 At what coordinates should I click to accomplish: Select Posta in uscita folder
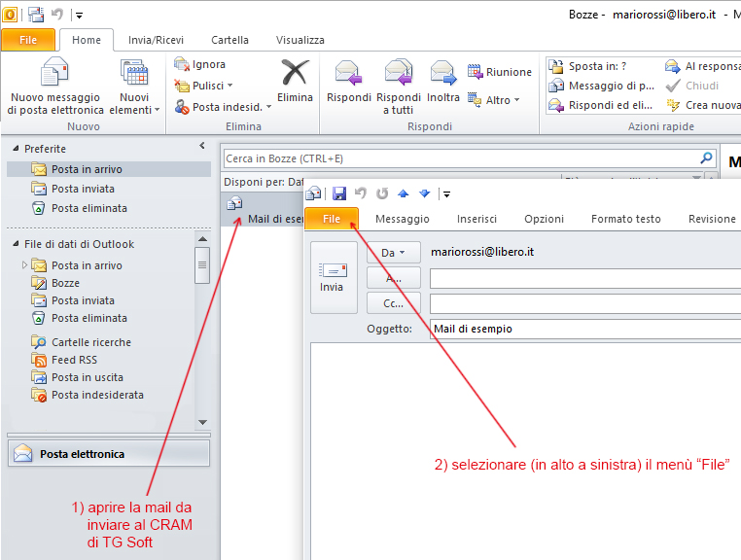[87, 377]
